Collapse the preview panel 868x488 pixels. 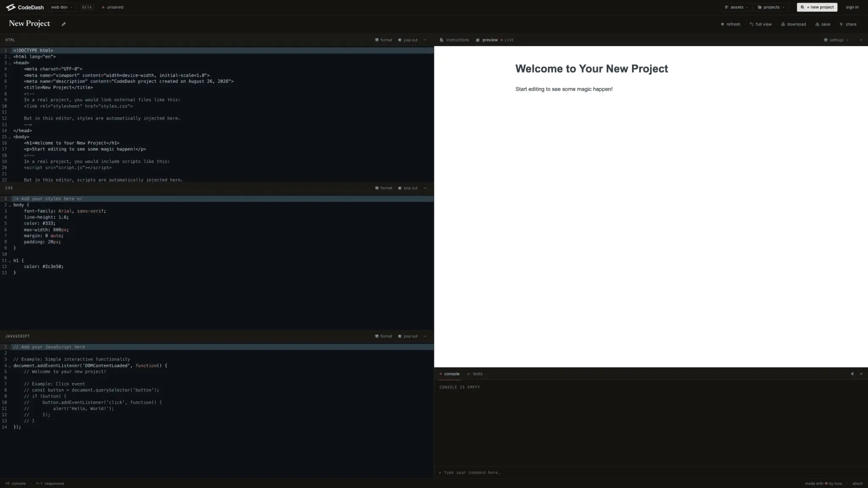[x=861, y=40]
